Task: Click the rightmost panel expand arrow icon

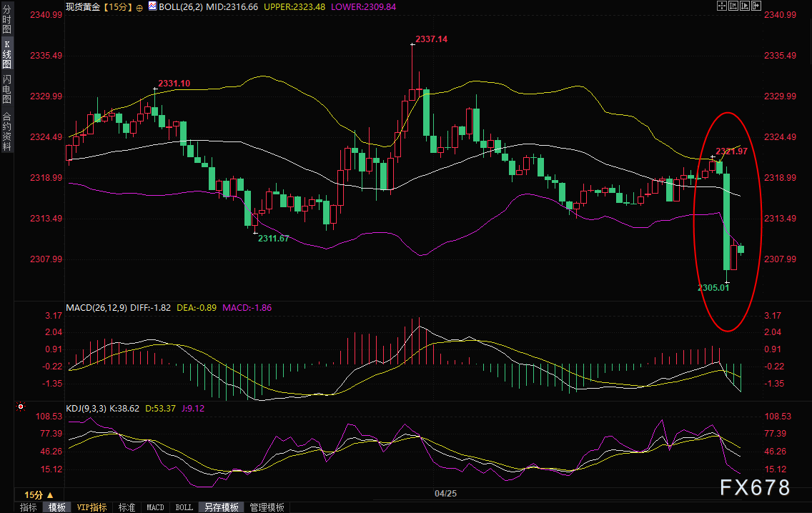Action: tap(756, 6)
